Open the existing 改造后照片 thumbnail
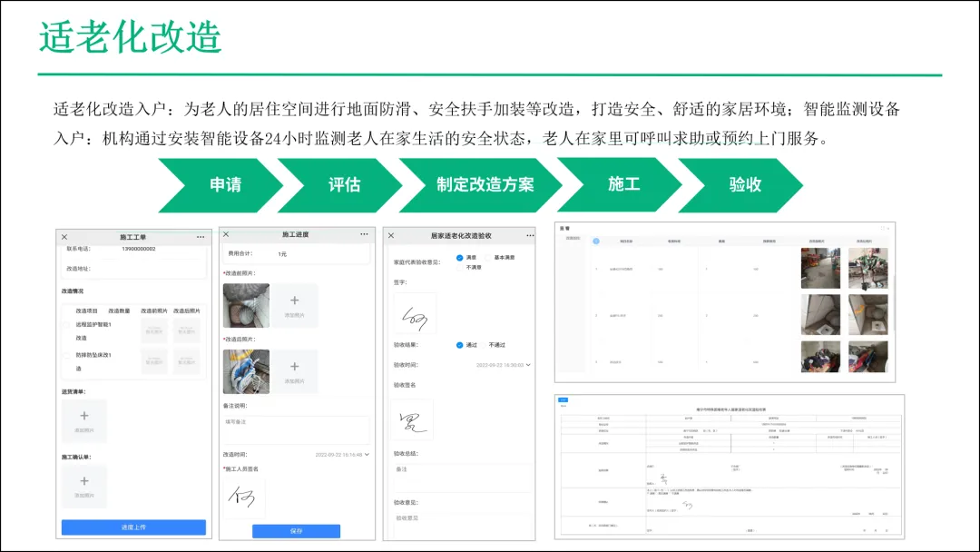 pos(246,371)
